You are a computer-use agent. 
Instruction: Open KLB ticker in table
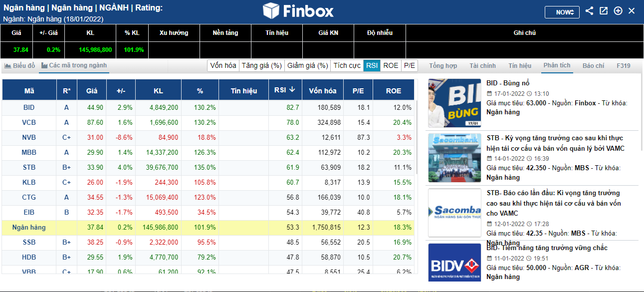[29, 182]
